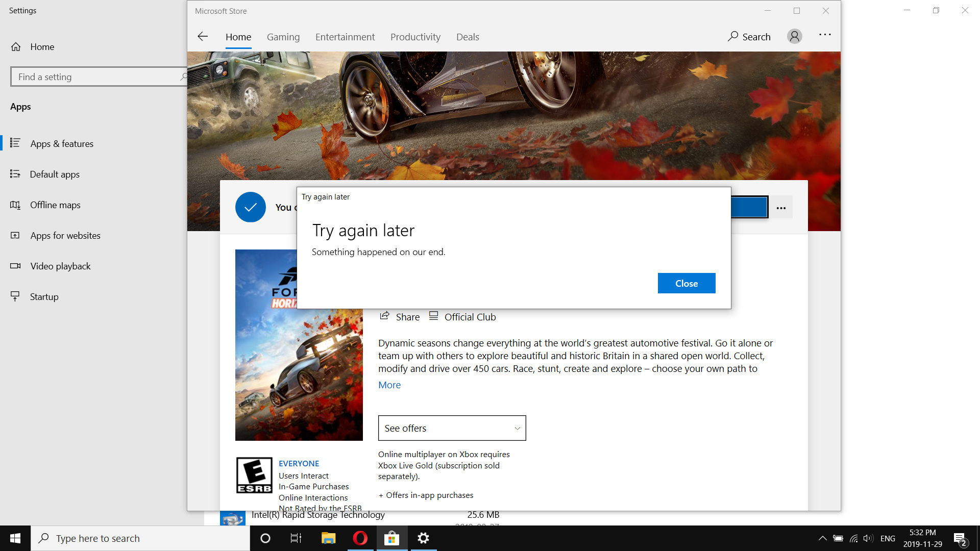This screenshot has height=551, width=980.
Task: Click the Share icon for Forza Horizon
Action: point(384,316)
